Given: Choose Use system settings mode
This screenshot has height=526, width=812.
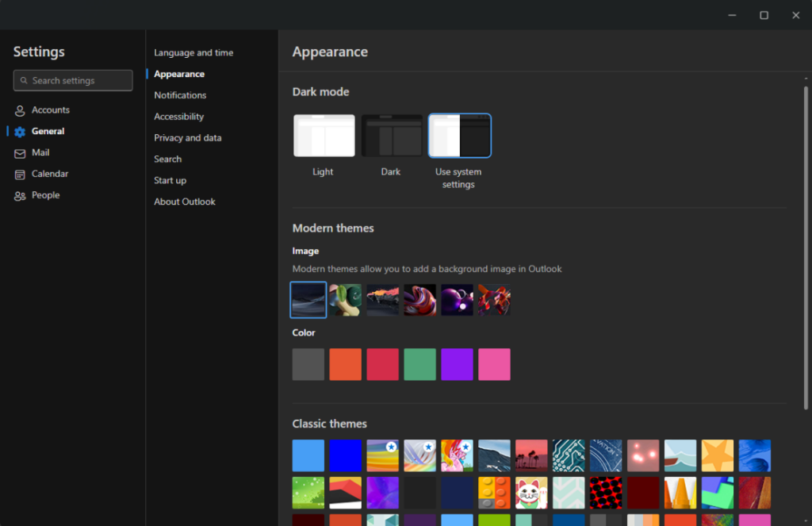Looking at the screenshot, I should click(459, 135).
